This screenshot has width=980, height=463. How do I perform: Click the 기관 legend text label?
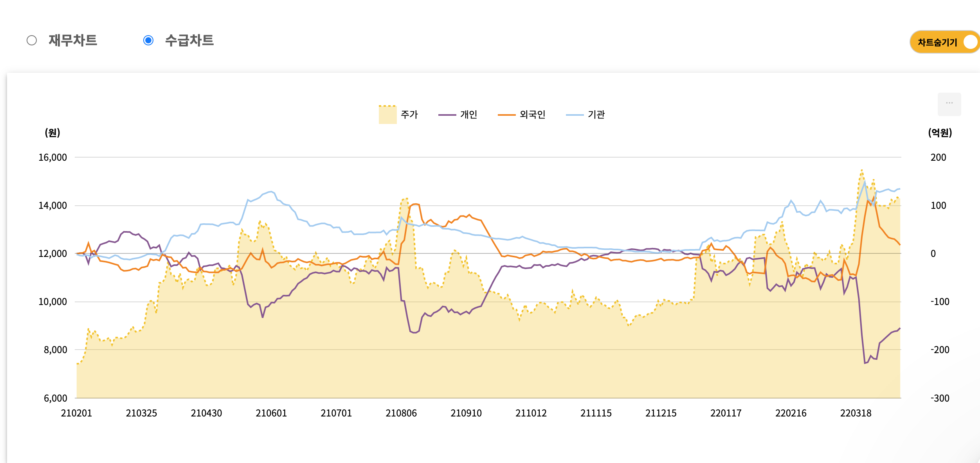[596, 115]
